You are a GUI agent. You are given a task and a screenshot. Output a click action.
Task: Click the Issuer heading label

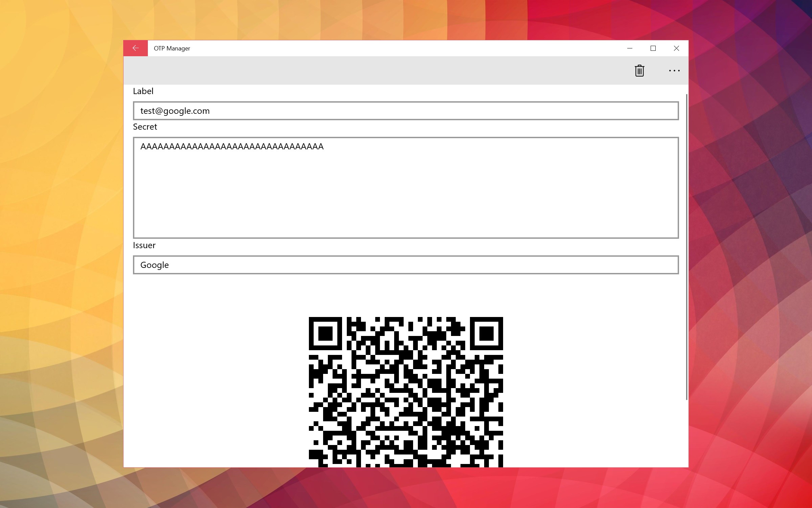point(144,245)
